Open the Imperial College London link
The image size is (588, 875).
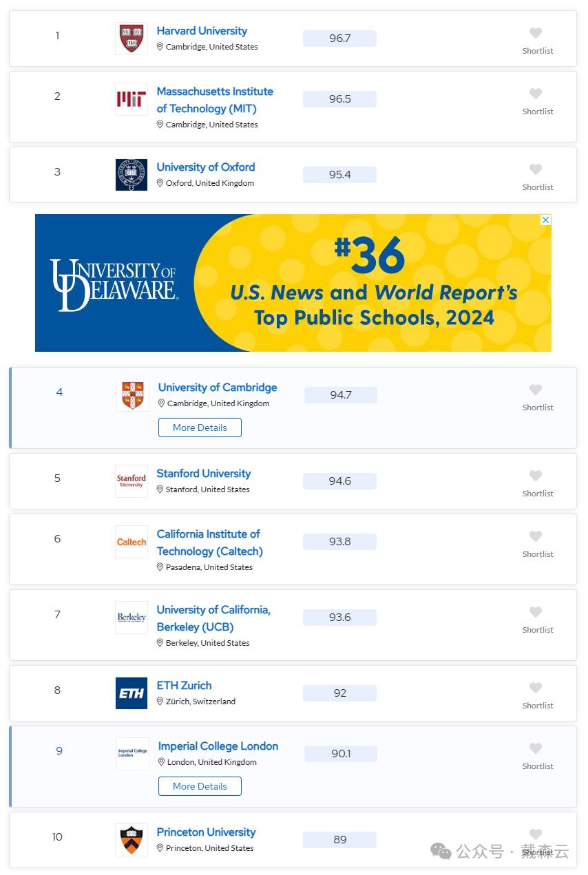(x=218, y=746)
